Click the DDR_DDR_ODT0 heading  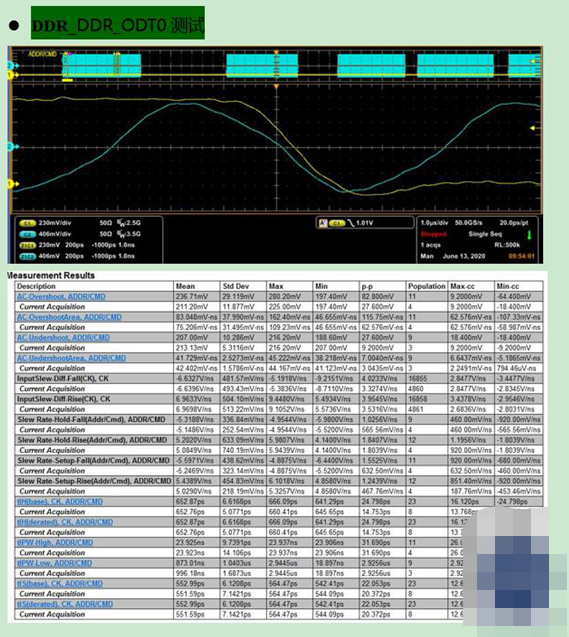(118, 24)
